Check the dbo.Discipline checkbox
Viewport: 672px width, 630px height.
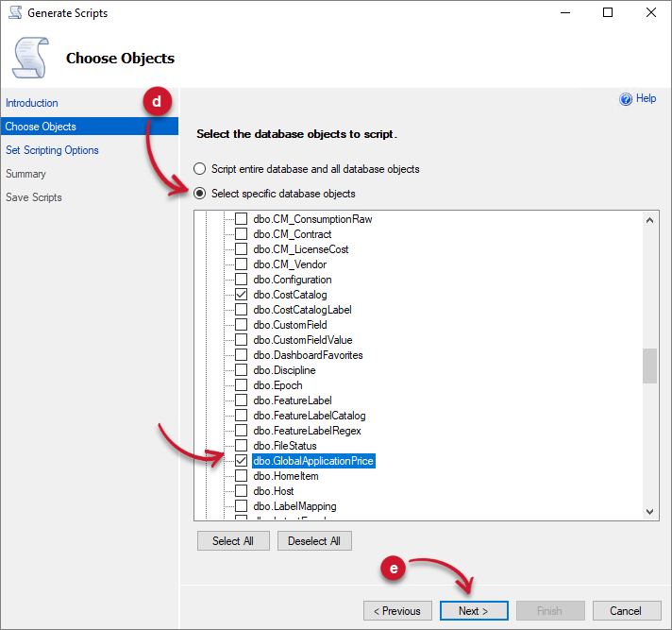(242, 369)
